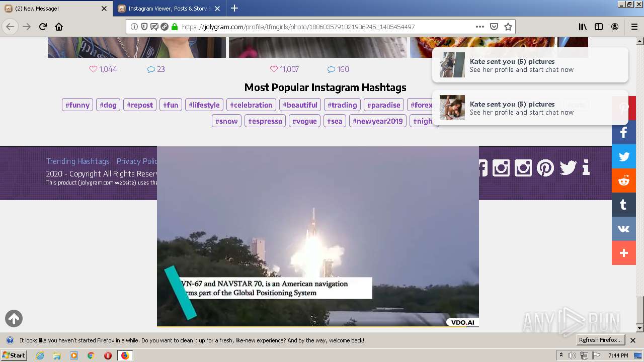Click the rocket launch video ad
The image size is (644, 362).
(x=318, y=236)
